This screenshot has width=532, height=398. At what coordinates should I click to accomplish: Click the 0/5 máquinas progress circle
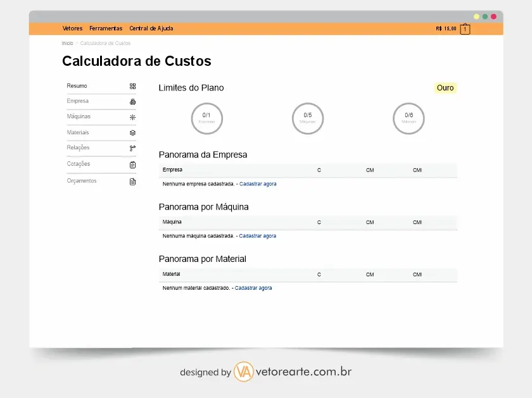click(x=308, y=118)
